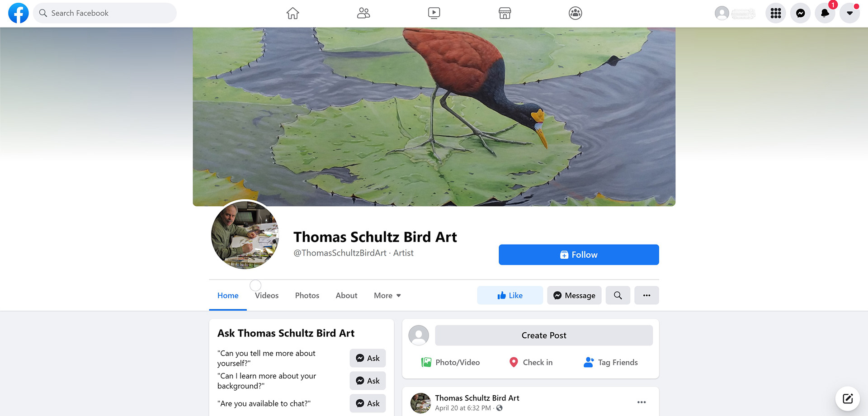This screenshot has height=416, width=868.
Task: Switch to the About tab
Action: point(346,295)
